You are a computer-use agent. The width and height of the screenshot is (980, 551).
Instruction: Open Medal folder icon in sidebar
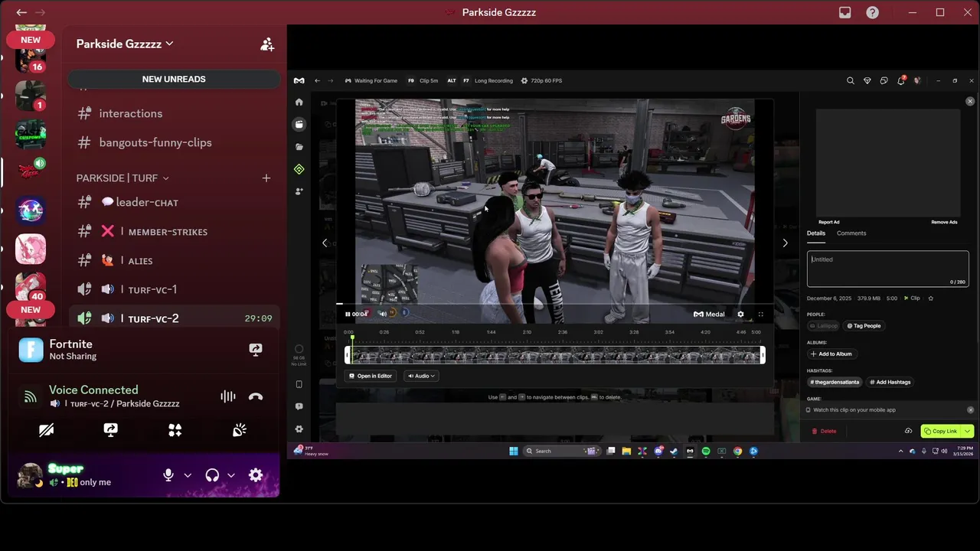tap(299, 146)
